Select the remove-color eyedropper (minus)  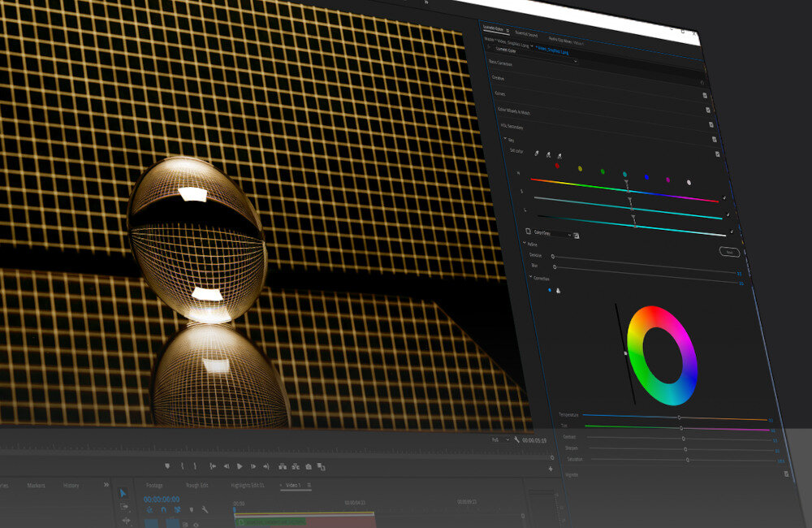coord(559,155)
